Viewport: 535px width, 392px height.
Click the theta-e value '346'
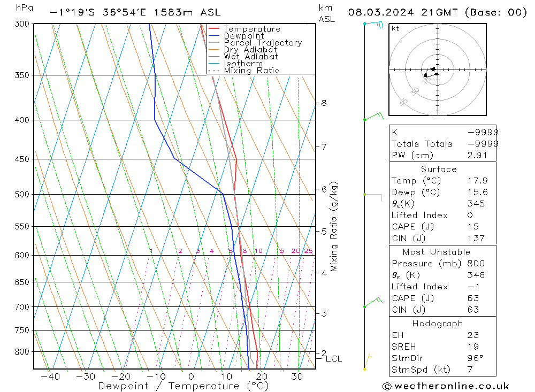pos(476,275)
